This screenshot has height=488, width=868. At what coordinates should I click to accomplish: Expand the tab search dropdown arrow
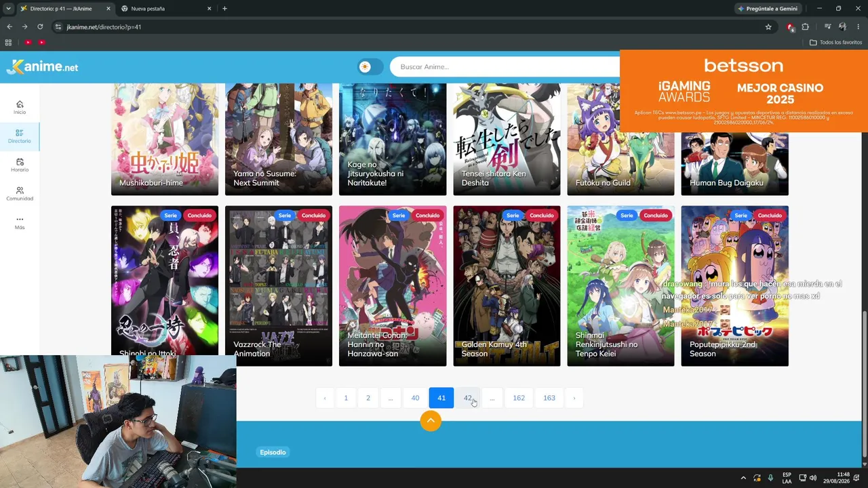pyautogui.click(x=8, y=9)
